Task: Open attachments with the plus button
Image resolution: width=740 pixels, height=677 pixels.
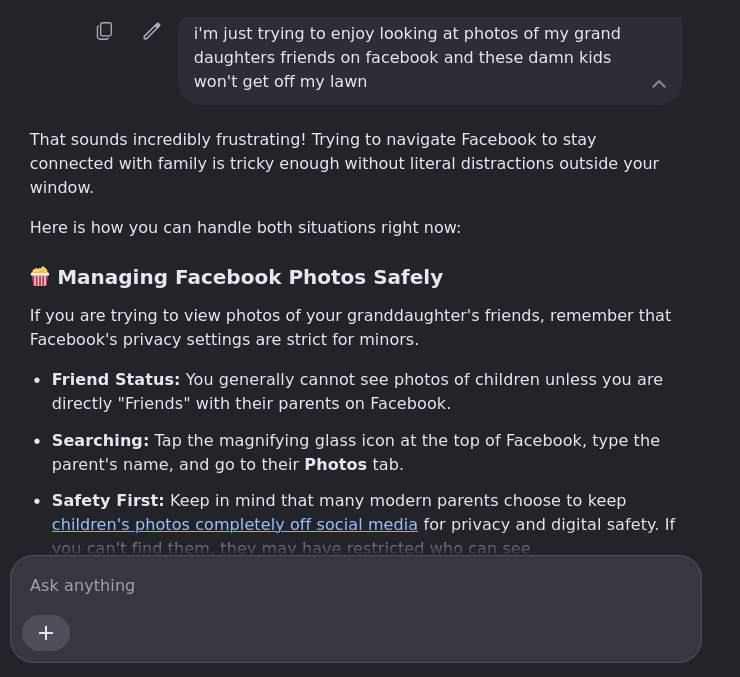Action: [46, 633]
